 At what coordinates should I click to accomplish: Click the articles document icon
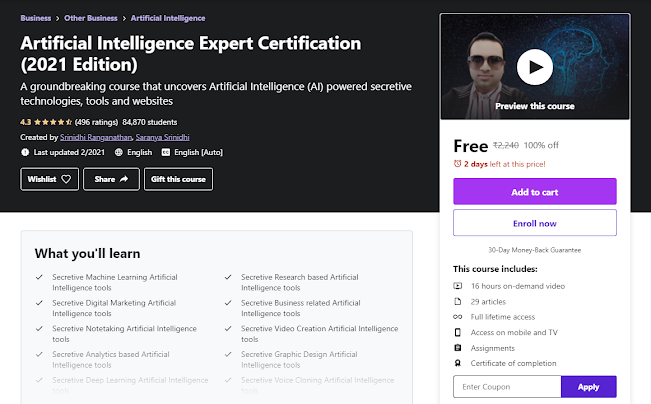[x=458, y=301]
